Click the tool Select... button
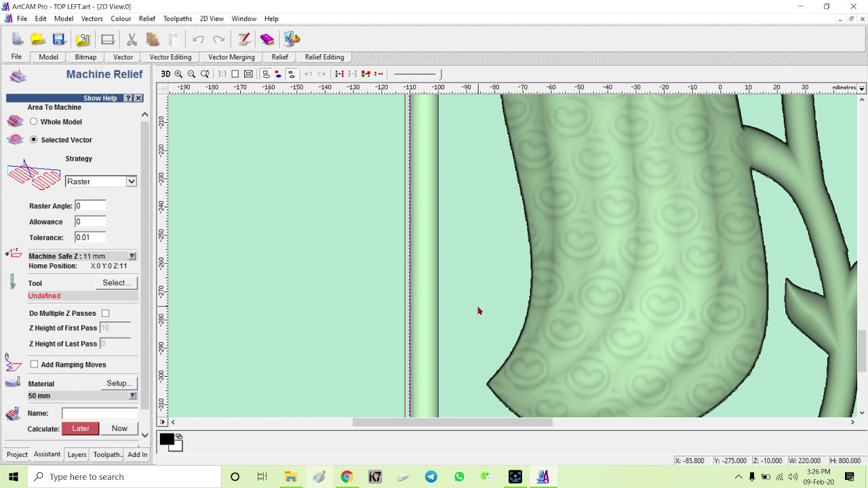This screenshot has width=868, height=488. [x=117, y=283]
